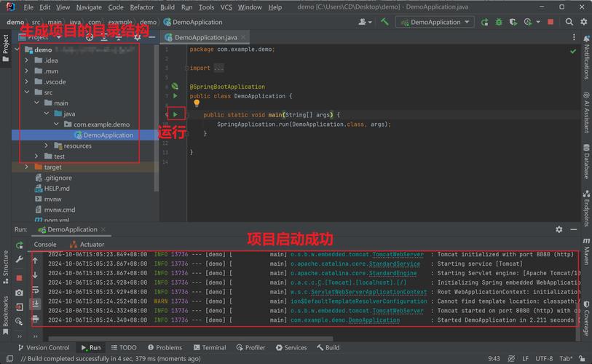Expand the .vscode folder

26,82
